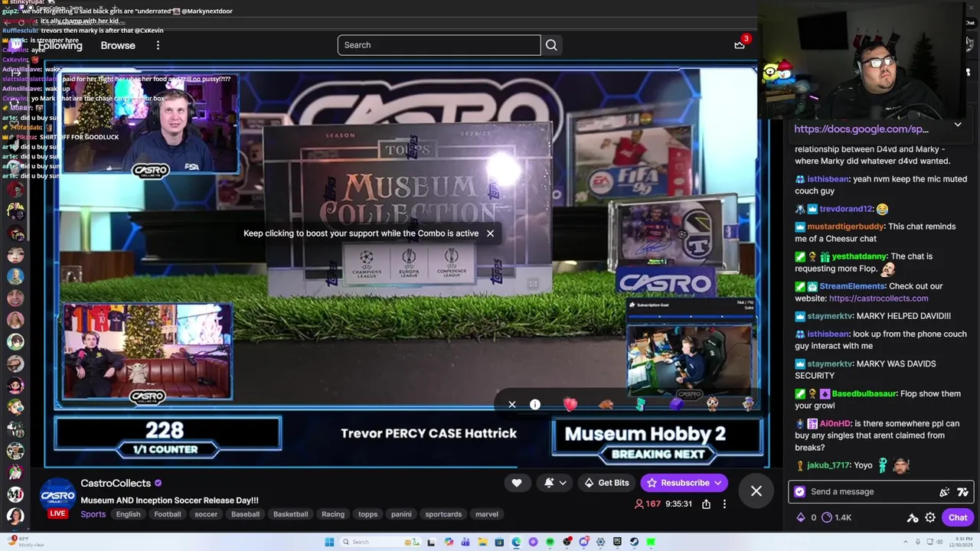The image size is (980, 551).
Task: Select the Baseball tag
Action: point(245,514)
